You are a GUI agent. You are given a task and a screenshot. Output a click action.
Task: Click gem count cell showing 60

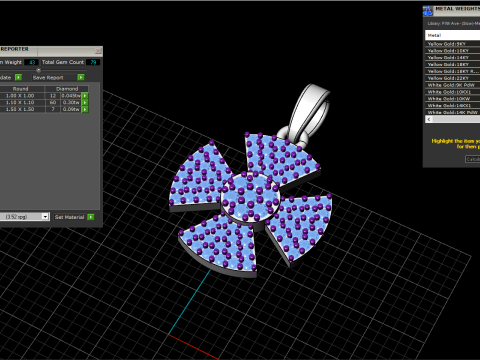pos(53,102)
